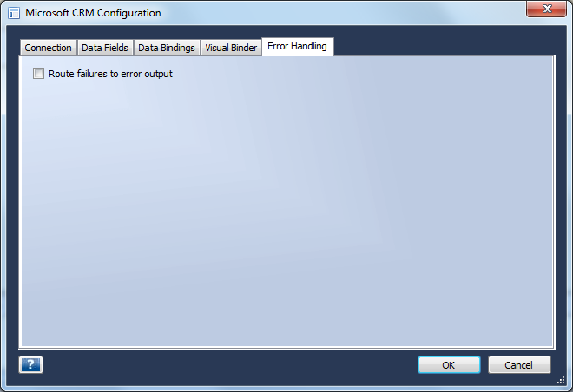Click the OK button

point(449,364)
